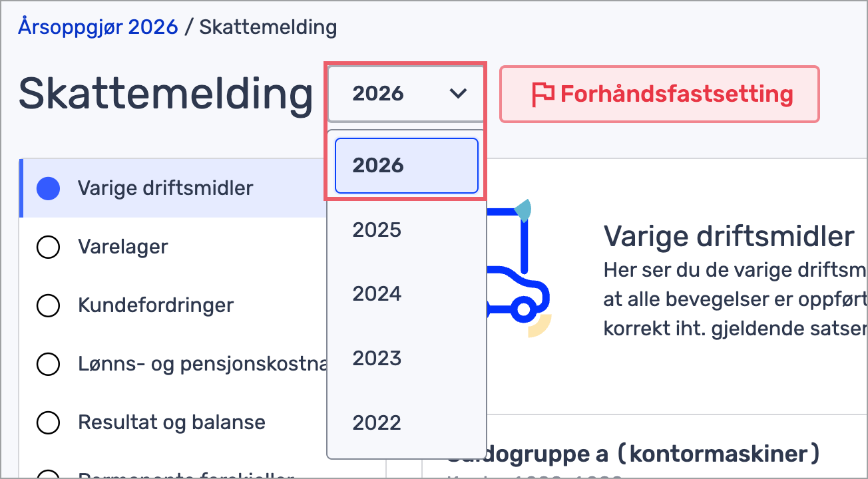Choose 2025 from the year list
868x479 pixels.
[377, 230]
